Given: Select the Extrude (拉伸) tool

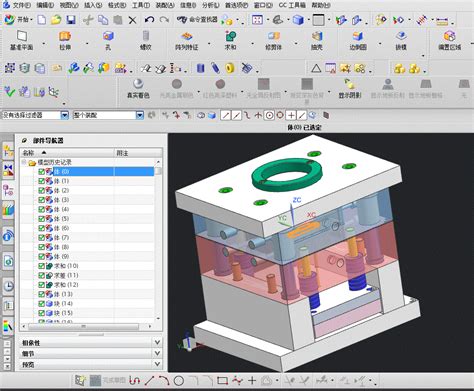Looking at the screenshot, I should click(x=65, y=40).
